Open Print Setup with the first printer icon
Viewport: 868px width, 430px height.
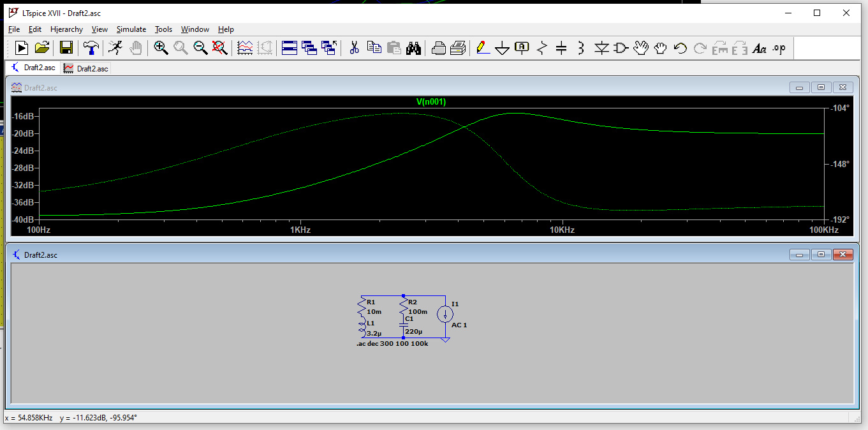tap(438, 48)
